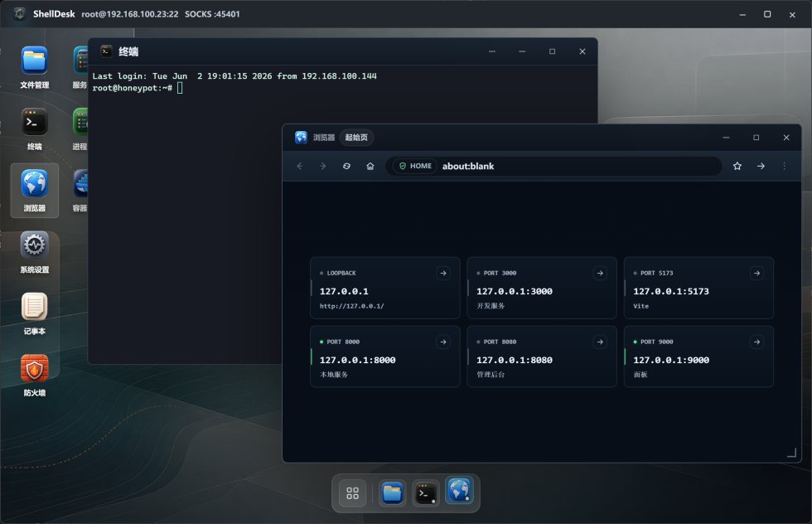The width and height of the screenshot is (812, 524).
Task: Click the http://127.0.0.1/ URL text
Action: coord(351,306)
